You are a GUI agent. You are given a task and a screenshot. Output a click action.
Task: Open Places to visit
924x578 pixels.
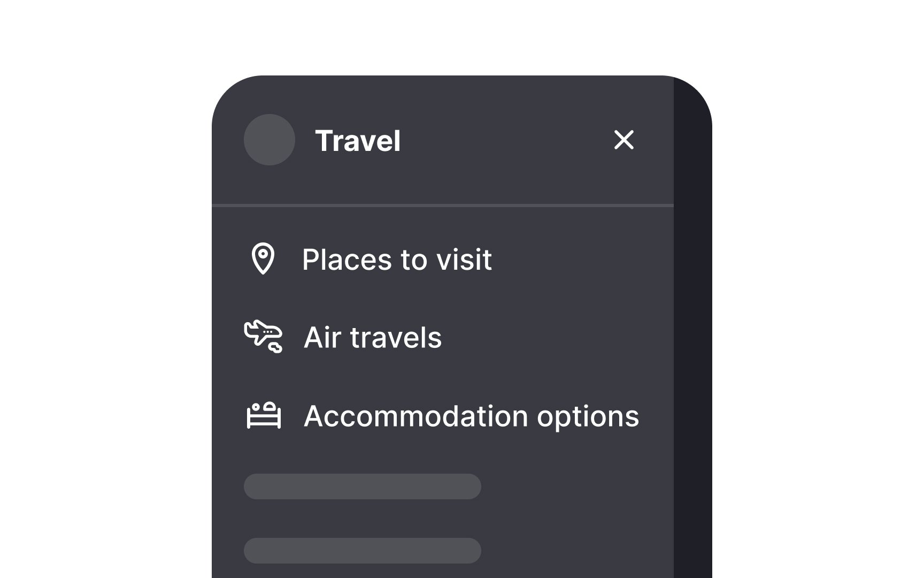pos(396,260)
